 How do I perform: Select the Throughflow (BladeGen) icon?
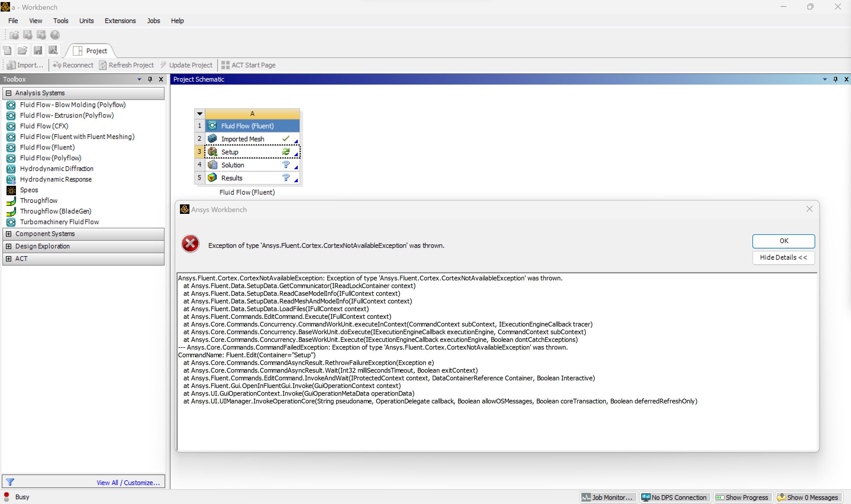[x=11, y=211]
